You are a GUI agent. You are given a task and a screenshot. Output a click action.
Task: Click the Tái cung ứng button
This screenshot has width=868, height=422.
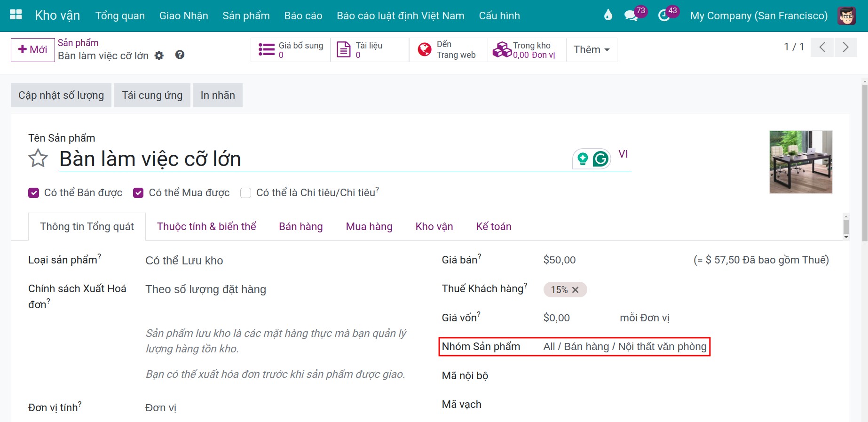coord(152,96)
